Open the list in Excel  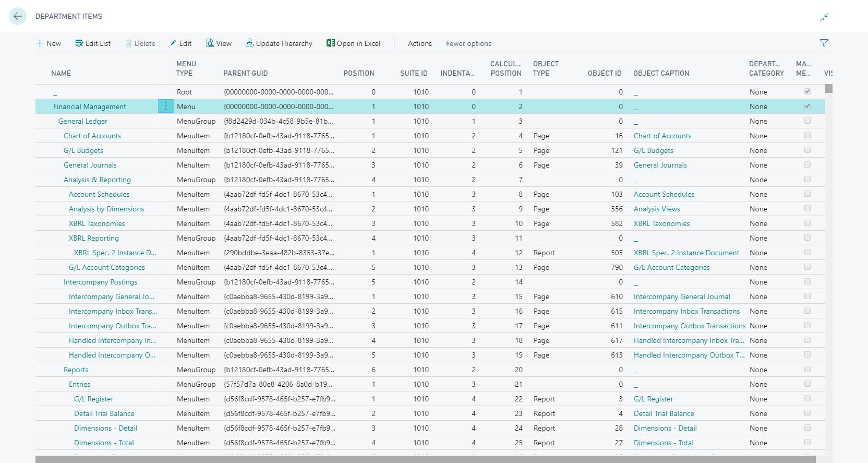[x=353, y=43]
